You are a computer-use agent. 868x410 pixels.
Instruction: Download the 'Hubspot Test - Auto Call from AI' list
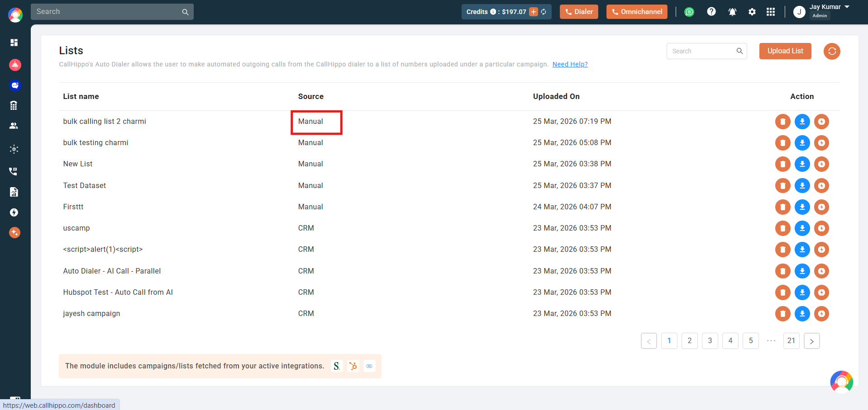[x=802, y=292]
